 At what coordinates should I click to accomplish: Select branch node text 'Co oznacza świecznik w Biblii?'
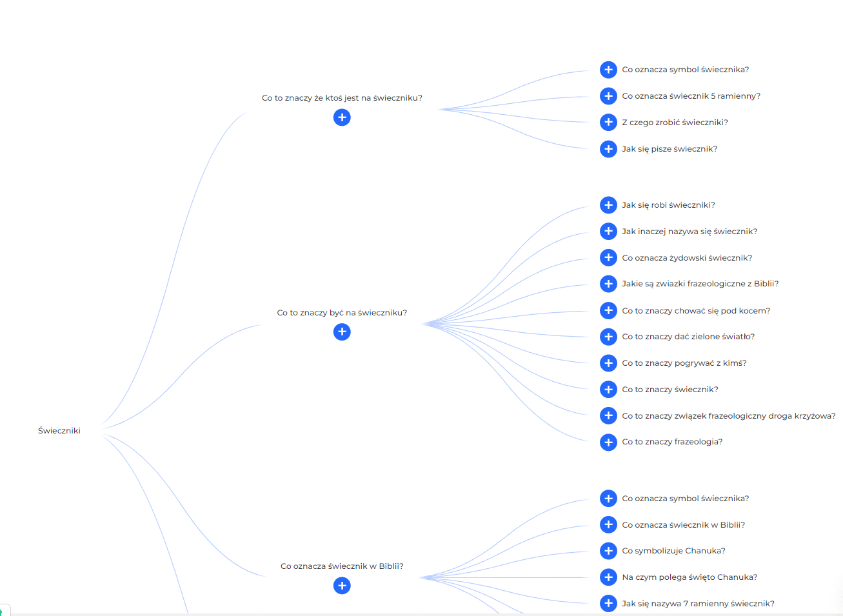(342, 566)
